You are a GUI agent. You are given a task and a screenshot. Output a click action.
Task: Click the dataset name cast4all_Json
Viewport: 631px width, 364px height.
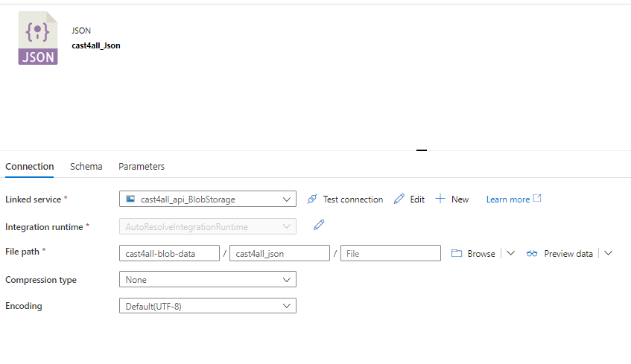pos(96,45)
